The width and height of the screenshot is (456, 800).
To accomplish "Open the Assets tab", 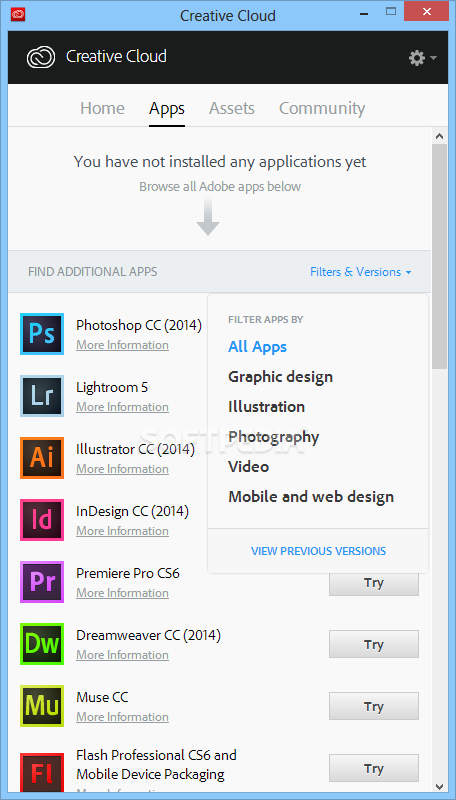I will pyautogui.click(x=232, y=108).
